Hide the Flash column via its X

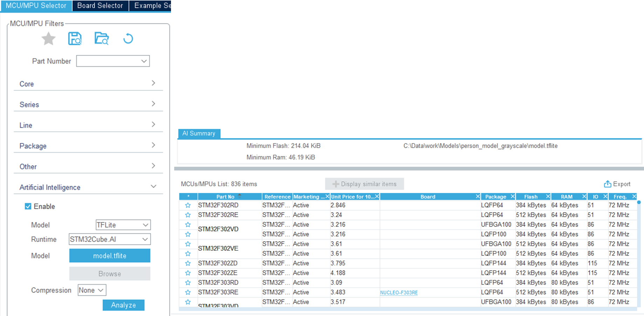[548, 196]
